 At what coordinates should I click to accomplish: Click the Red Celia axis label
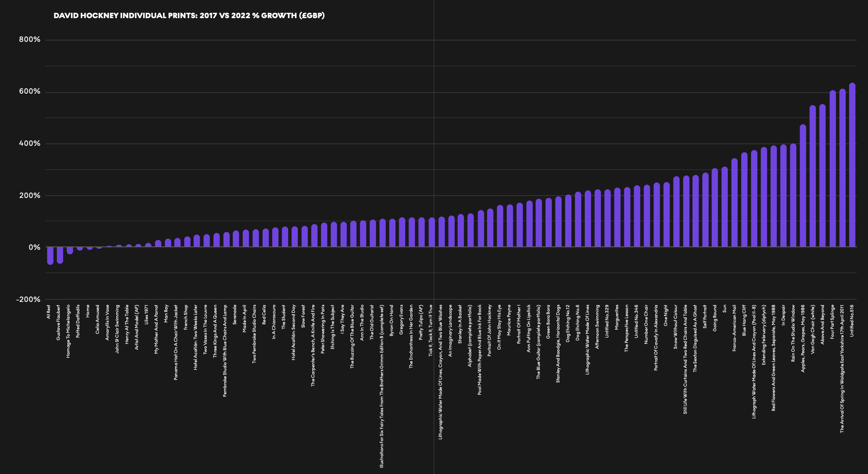click(x=264, y=315)
